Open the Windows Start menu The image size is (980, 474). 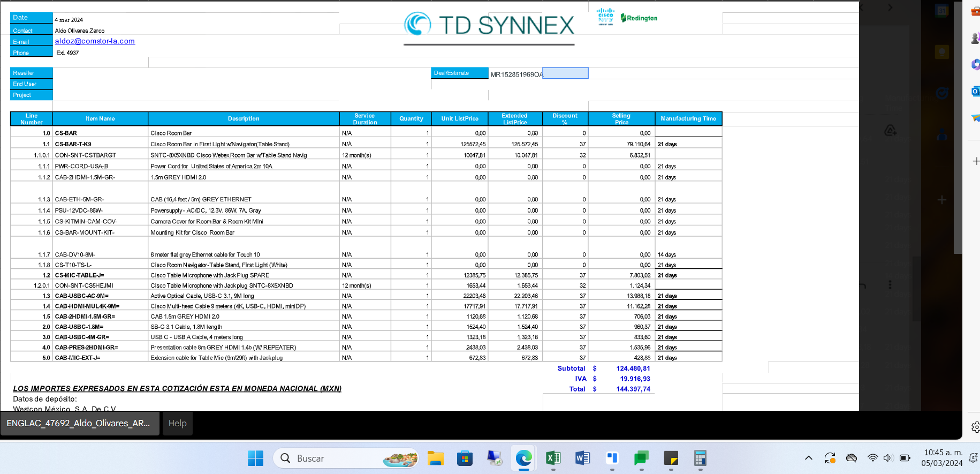click(255, 458)
